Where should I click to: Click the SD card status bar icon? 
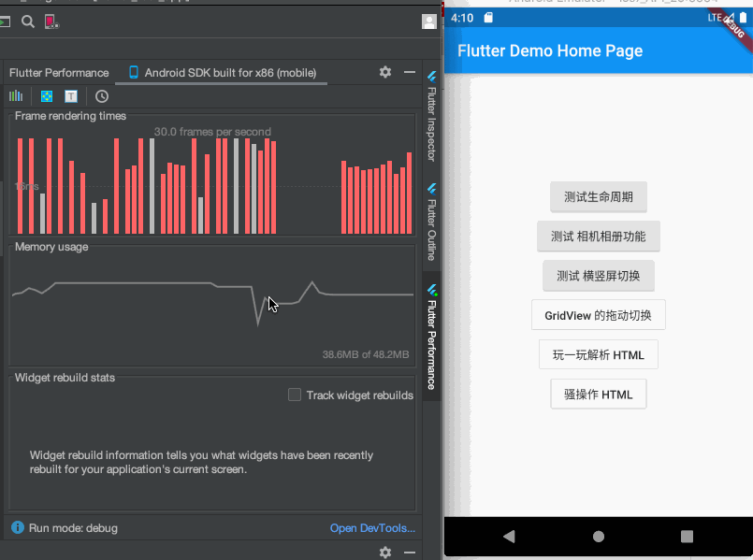[x=488, y=19]
